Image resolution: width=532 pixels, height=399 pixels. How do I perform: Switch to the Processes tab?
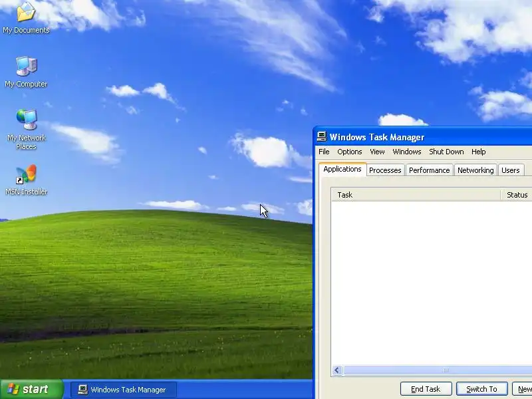385,170
